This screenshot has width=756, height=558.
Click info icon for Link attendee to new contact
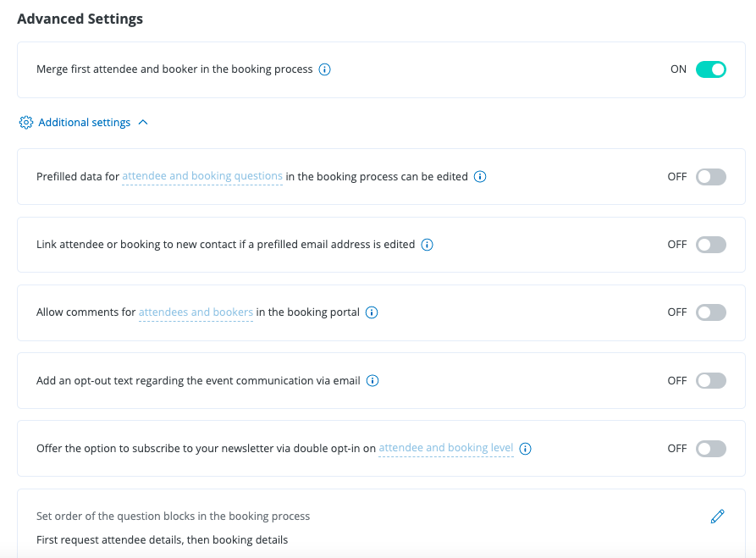pyautogui.click(x=427, y=245)
